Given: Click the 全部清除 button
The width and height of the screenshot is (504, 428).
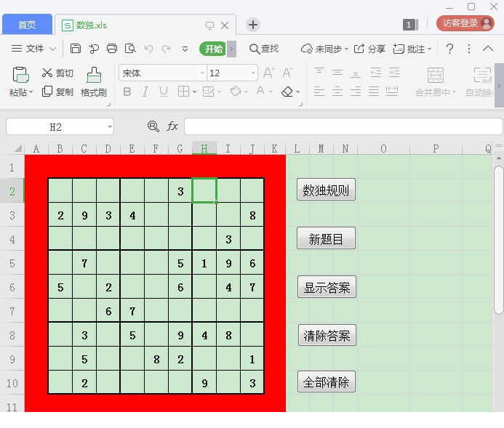Looking at the screenshot, I should [327, 381].
